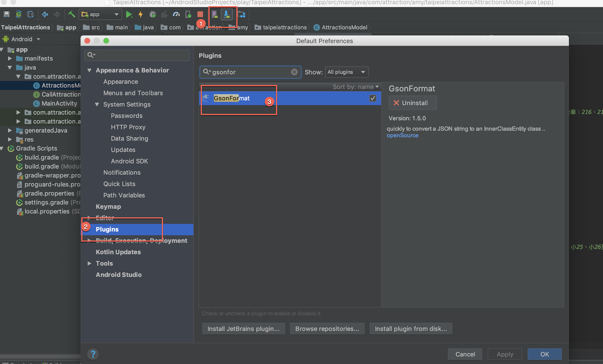The width and height of the screenshot is (603, 364).
Task: Click Install plugin from disk button
Action: [x=411, y=329]
